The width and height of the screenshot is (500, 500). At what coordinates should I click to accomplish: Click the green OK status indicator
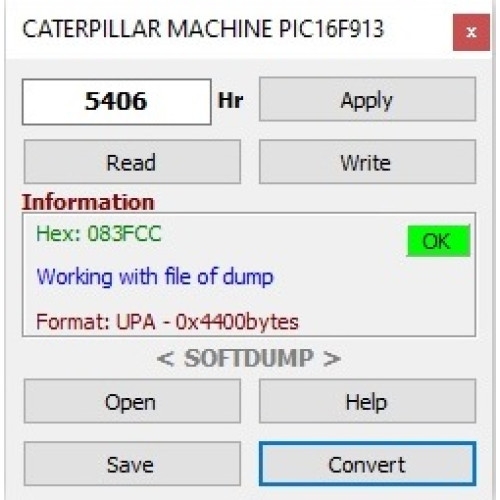438,241
